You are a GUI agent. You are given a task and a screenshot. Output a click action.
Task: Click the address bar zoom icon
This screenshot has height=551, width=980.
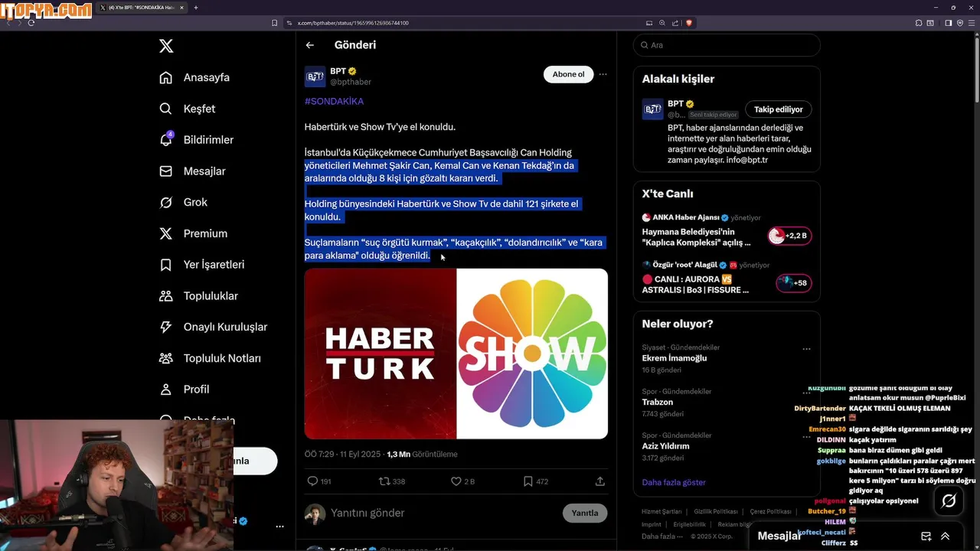click(662, 23)
